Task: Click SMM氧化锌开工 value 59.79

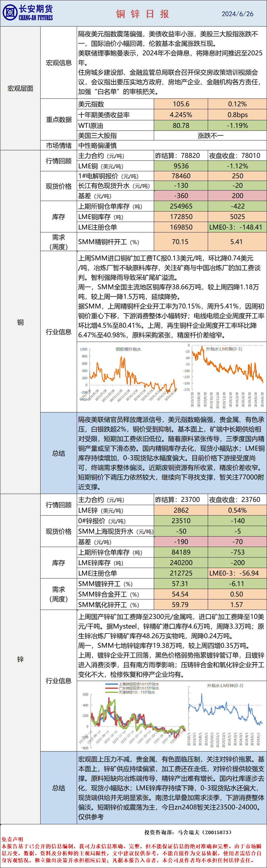Action: tap(181, 605)
